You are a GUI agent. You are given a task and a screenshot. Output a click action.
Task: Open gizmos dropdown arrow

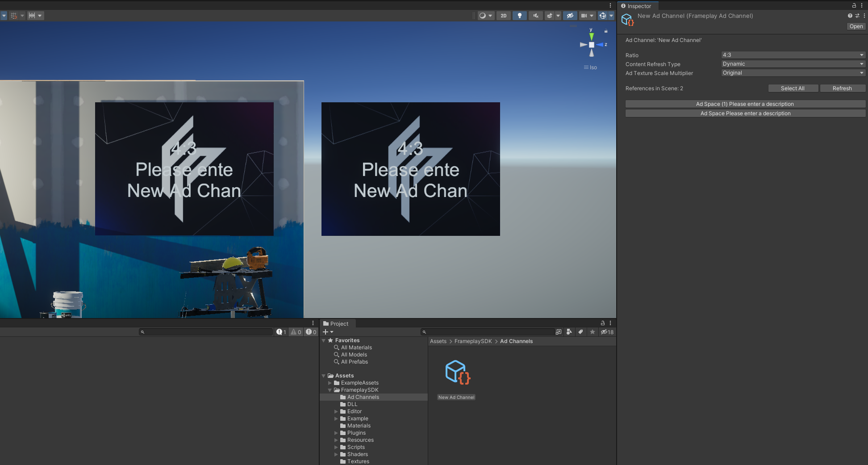click(x=611, y=16)
